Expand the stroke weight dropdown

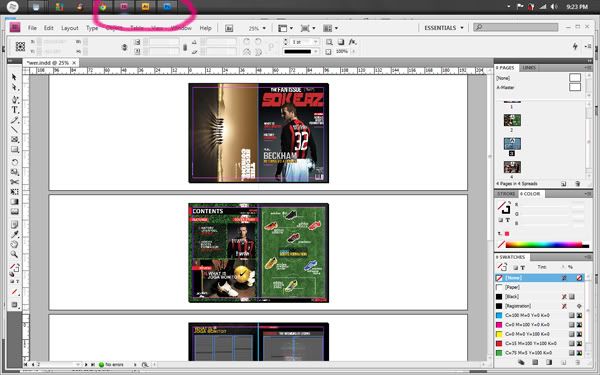[316, 42]
